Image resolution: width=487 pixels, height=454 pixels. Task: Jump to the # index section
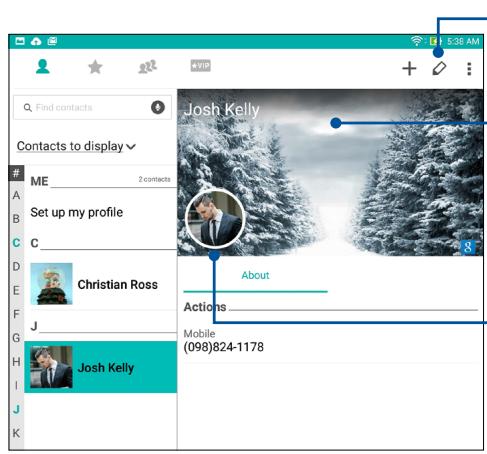coord(16,173)
